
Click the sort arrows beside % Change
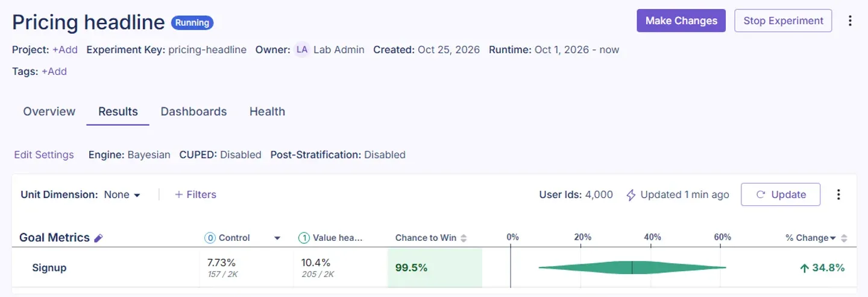(x=844, y=238)
